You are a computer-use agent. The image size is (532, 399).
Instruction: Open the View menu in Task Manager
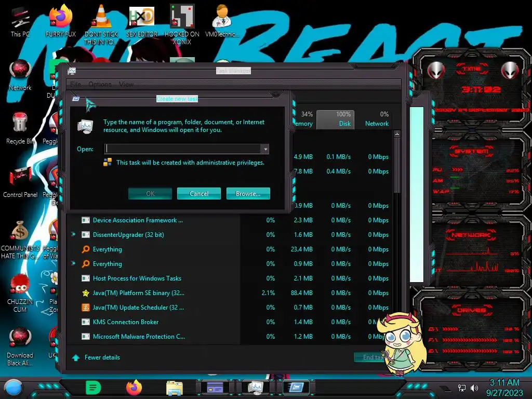tap(126, 84)
